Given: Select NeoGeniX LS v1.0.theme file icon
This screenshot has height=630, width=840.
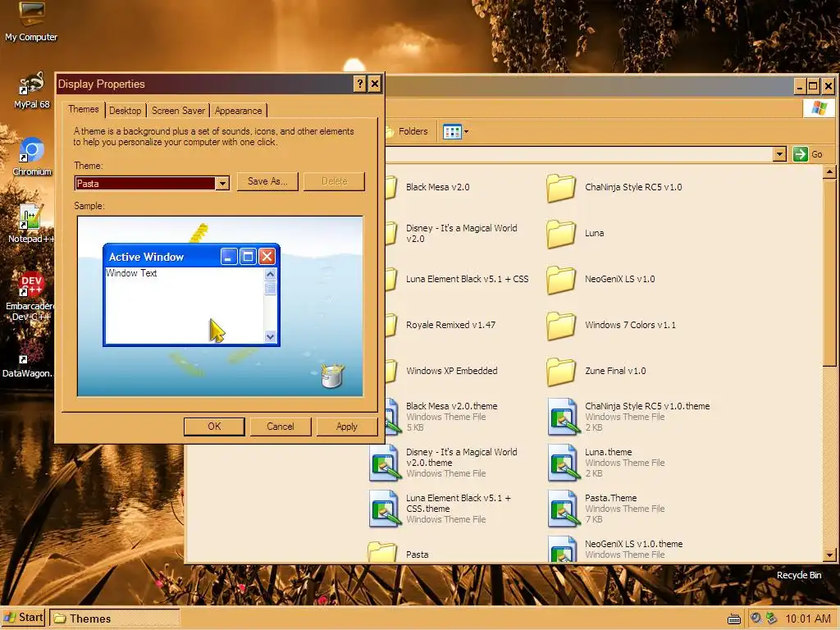Looking at the screenshot, I should (564, 549).
